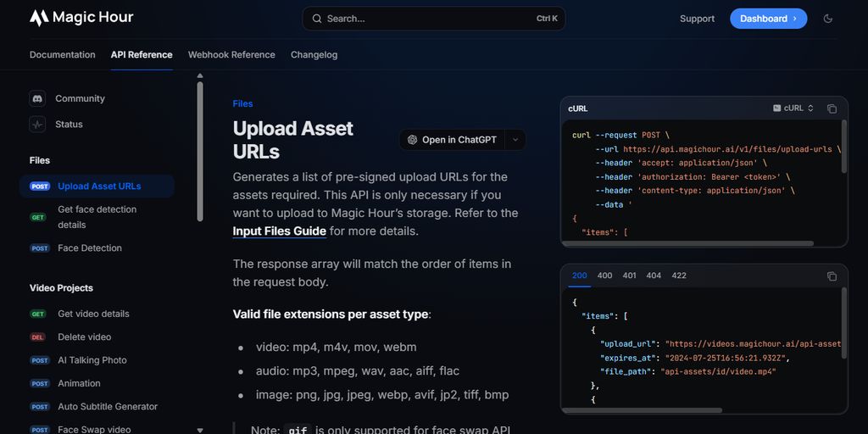Click the Dashboard button
This screenshot has height=434, width=868.
coord(768,19)
